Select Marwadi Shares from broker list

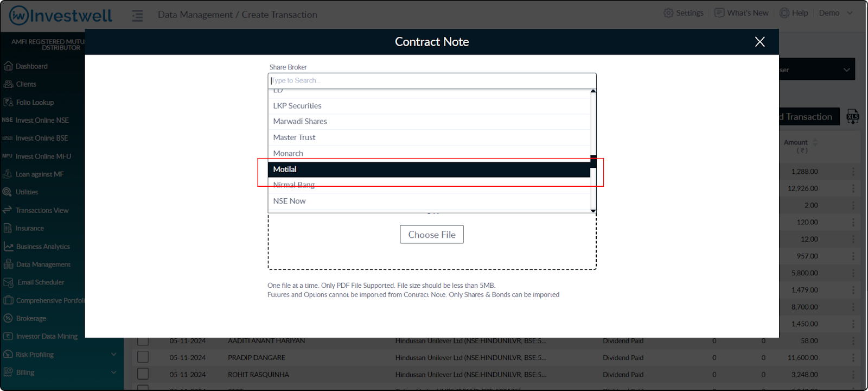[x=429, y=122]
